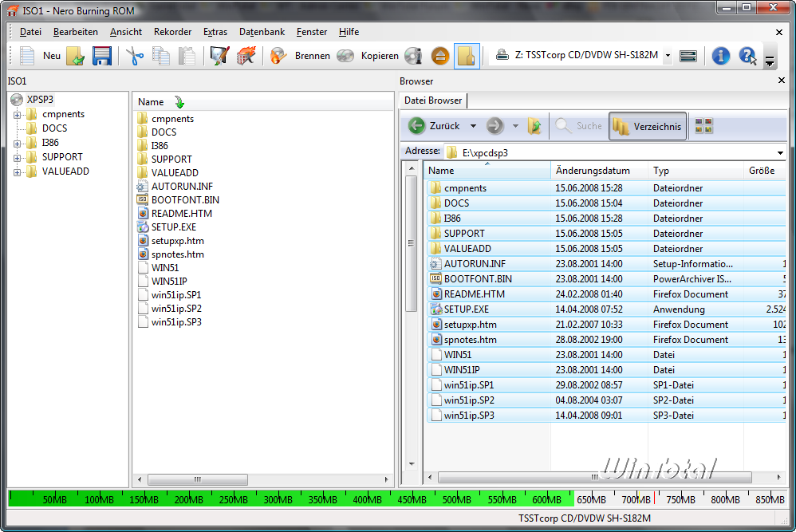The image size is (796, 532).
Task: Open toolbar options overflow arrow
Action: pyautogui.click(x=770, y=61)
